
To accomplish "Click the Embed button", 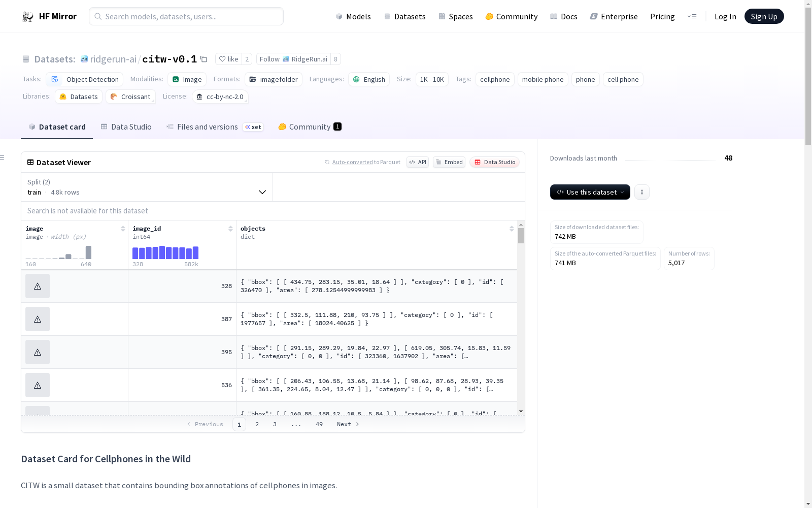I will tap(449, 162).
